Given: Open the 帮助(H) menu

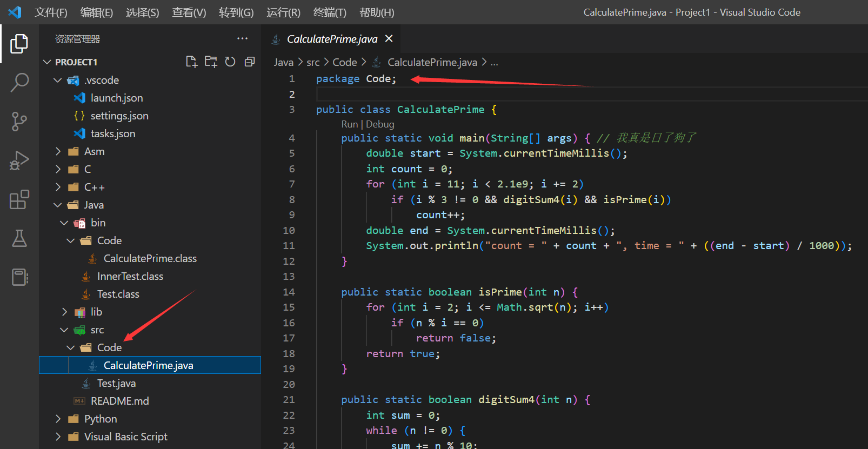Looking at the screenshot, I should 377,12.
